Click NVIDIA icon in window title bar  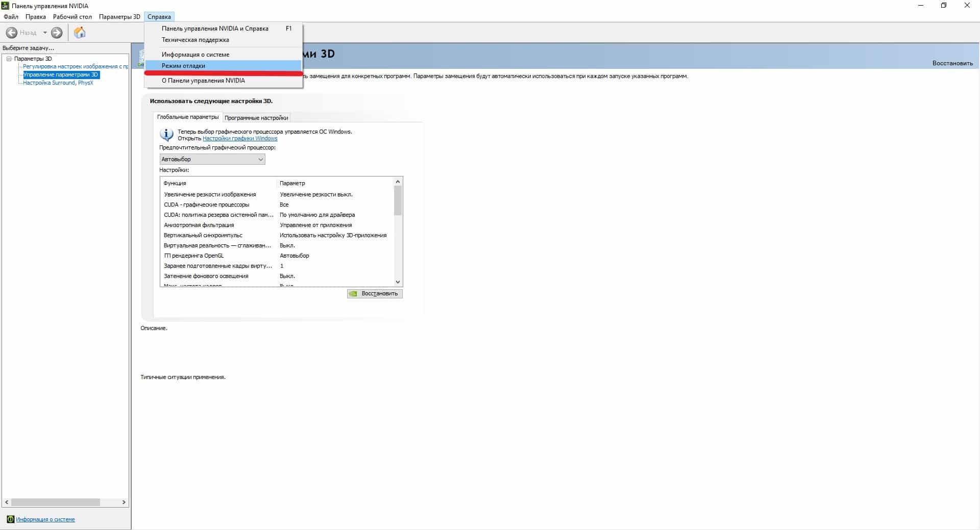(5, 6)
